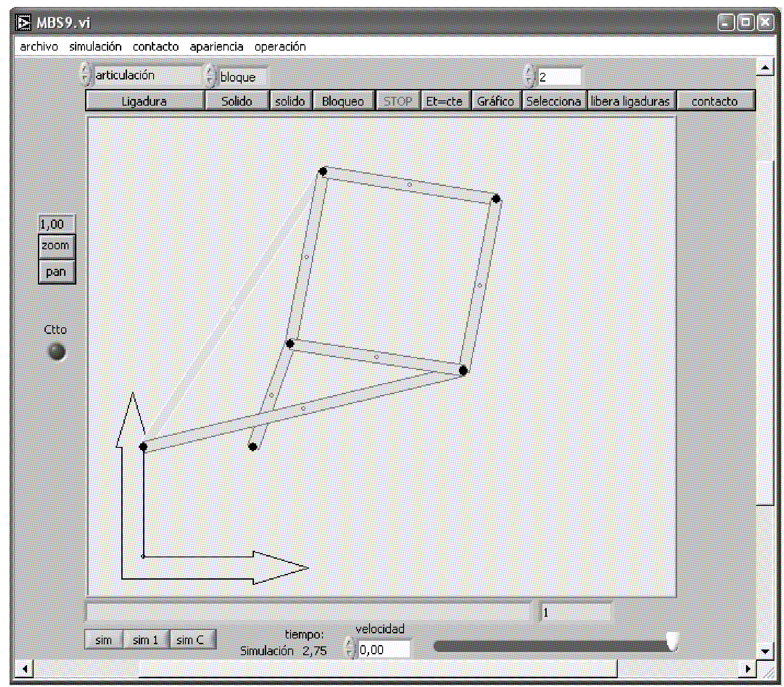Screen dimensions: 784x687
Task: Click the velocidad input field showing 0,00
Action: click(383, 650)
